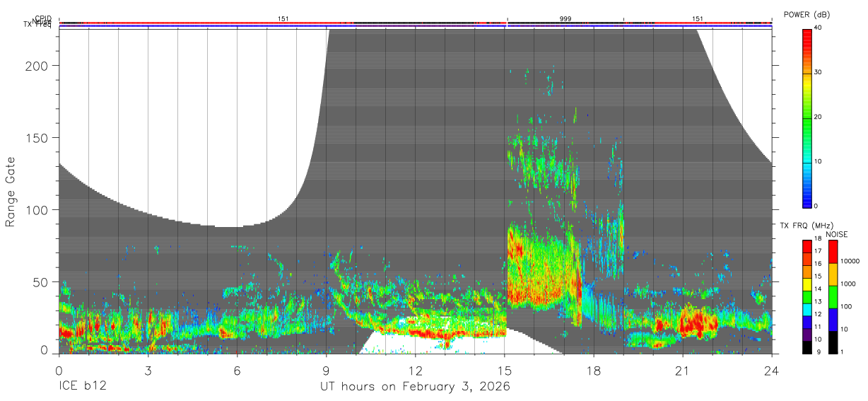Select the 17 tick on TX FRQ scale

tap(818, 251)
